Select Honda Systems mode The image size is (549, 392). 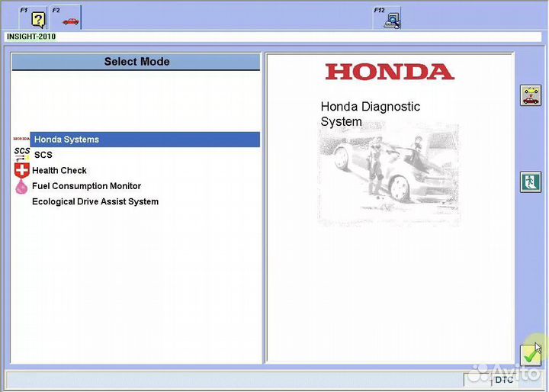145,140
